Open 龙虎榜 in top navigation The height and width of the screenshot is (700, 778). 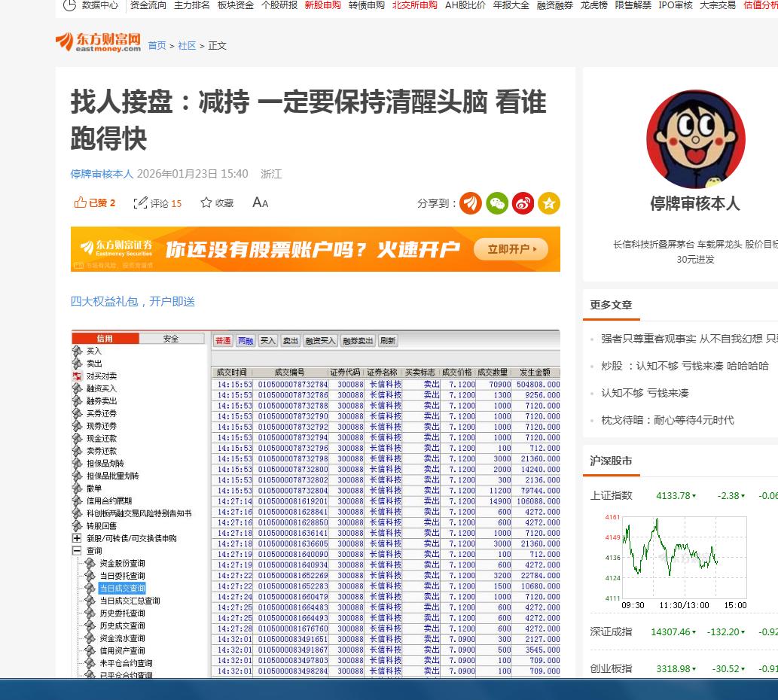coord(593,5)
